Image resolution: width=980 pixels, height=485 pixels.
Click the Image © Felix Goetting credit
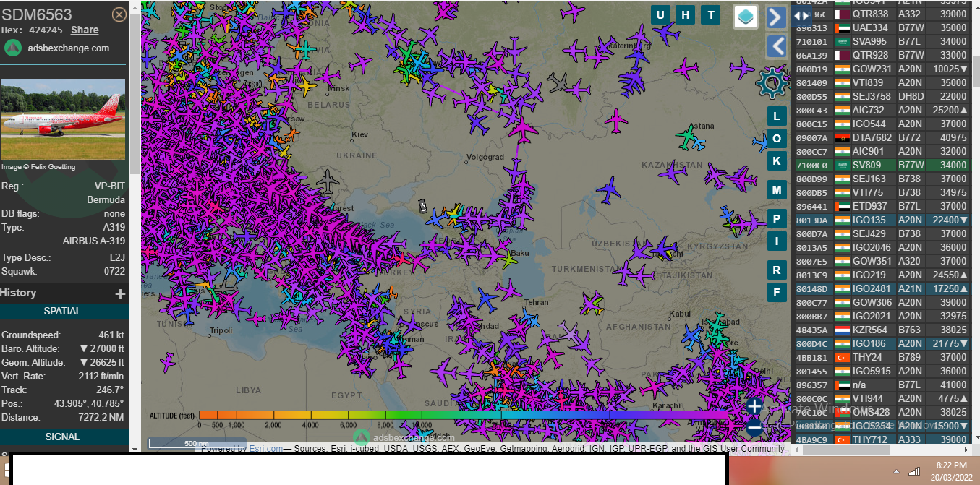pos(38,166)
